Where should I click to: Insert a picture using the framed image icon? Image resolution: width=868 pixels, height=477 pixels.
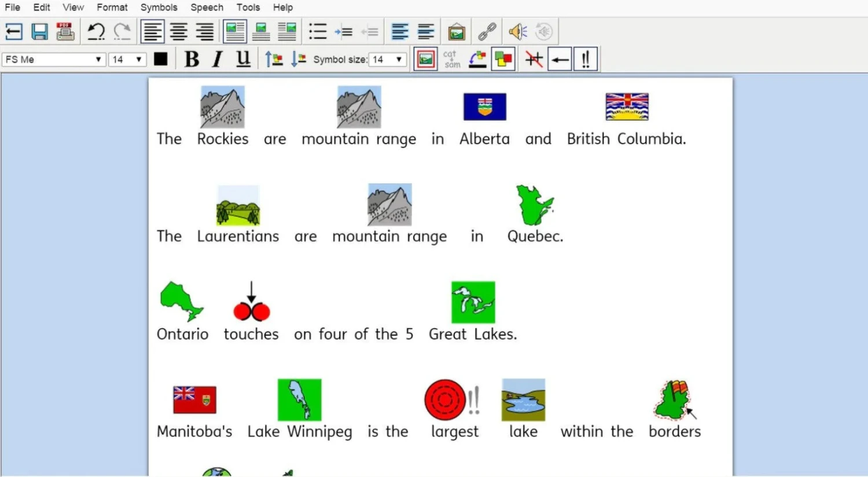click(456, 32)
